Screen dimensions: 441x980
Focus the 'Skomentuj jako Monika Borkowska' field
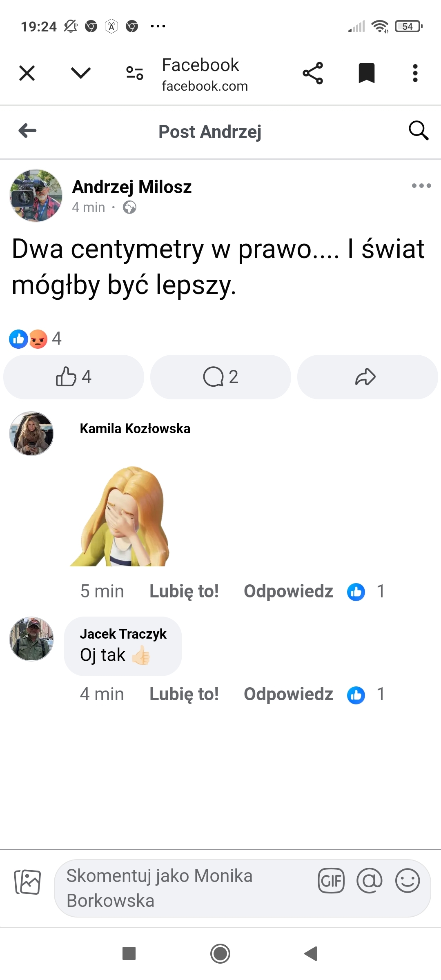(184, 888)
